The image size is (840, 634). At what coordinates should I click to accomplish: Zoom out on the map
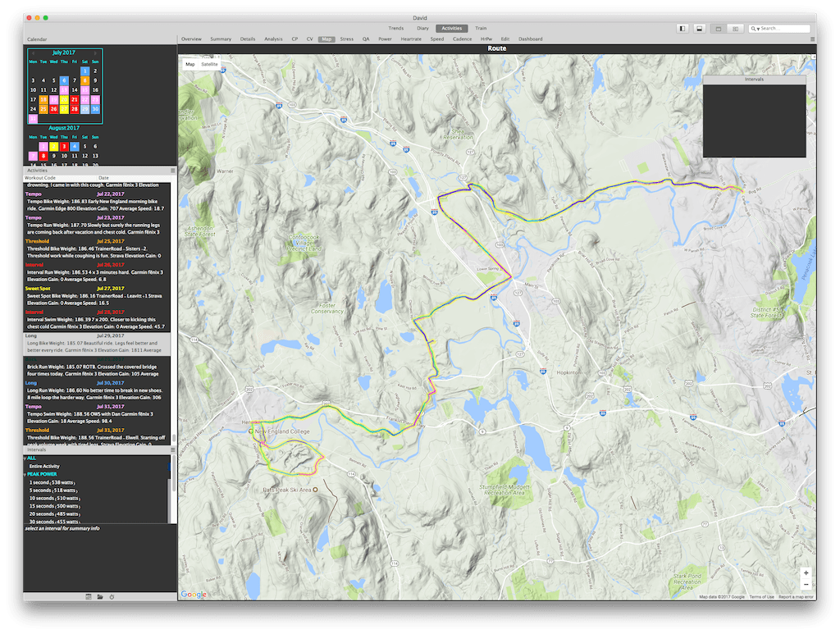806,584
